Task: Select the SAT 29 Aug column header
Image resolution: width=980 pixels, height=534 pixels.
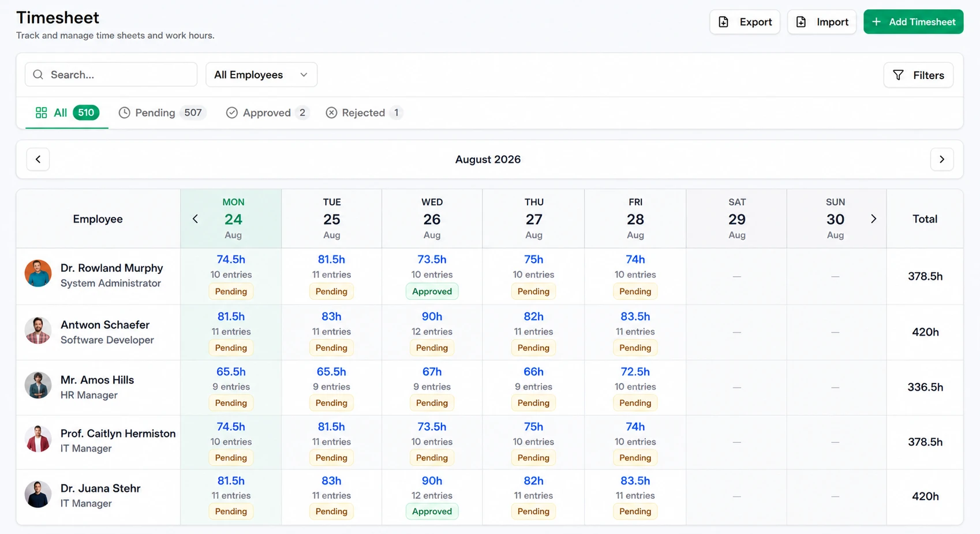Action: click(737, 219)
